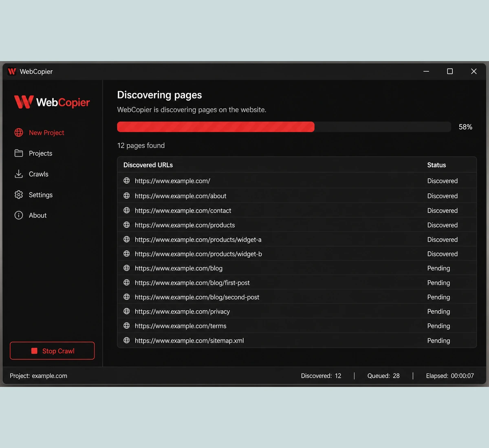Click the Settings gear icon
The width and height of the screenshot is (489, 448).
19,195
